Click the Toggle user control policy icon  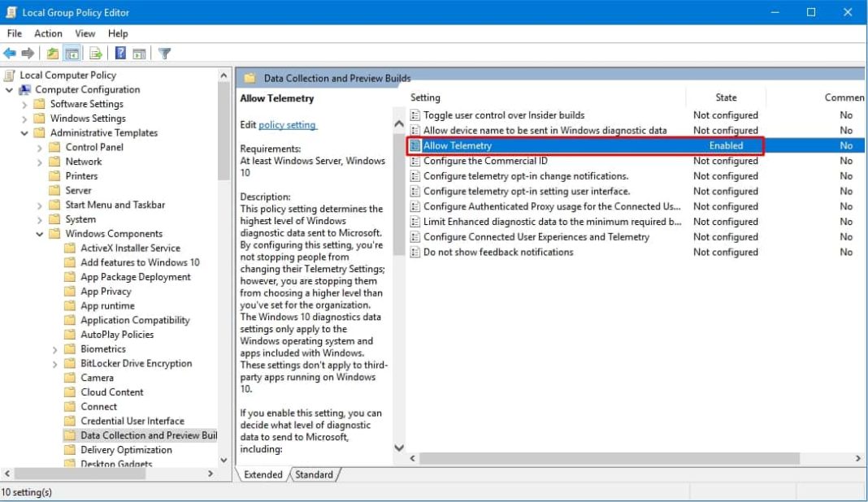(415, 115)
